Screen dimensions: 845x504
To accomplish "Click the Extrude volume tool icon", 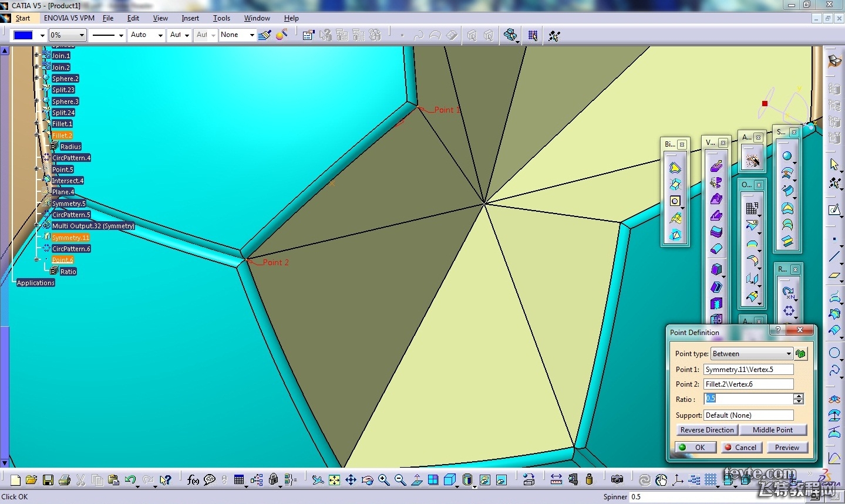I will point(716,167).
